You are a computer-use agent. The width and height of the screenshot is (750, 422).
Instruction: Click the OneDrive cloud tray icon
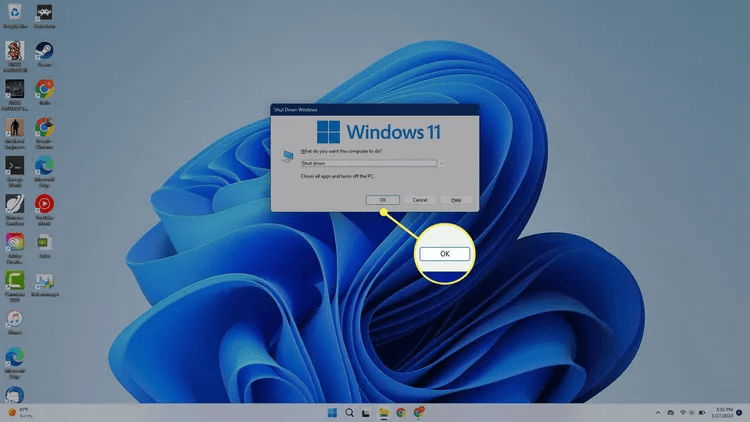point(671,412)
